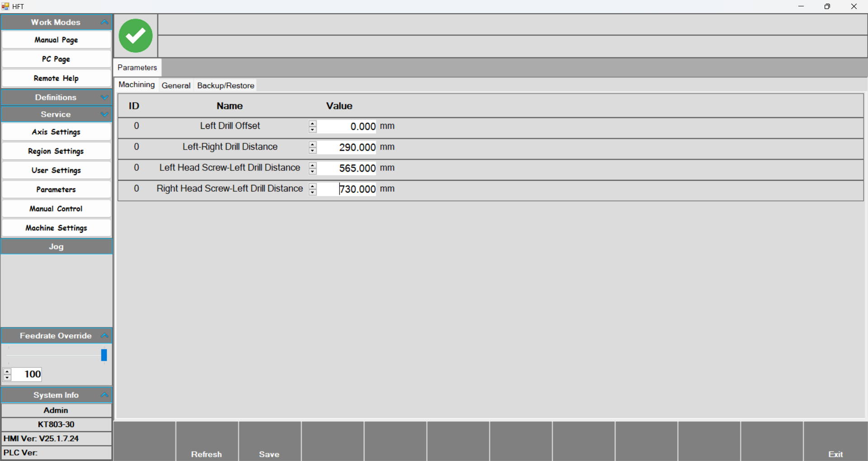Click the Left Drill Offset stepper

click(313, 127)
